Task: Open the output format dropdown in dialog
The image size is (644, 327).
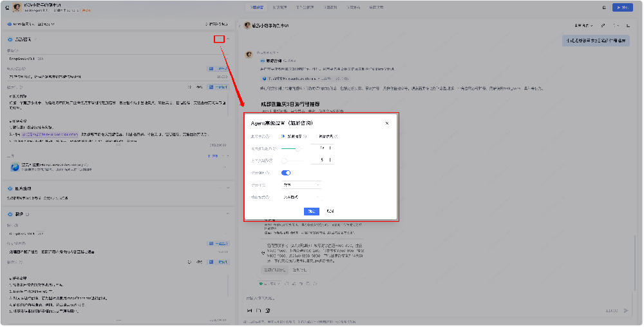Action: click(x=301, y=197)
